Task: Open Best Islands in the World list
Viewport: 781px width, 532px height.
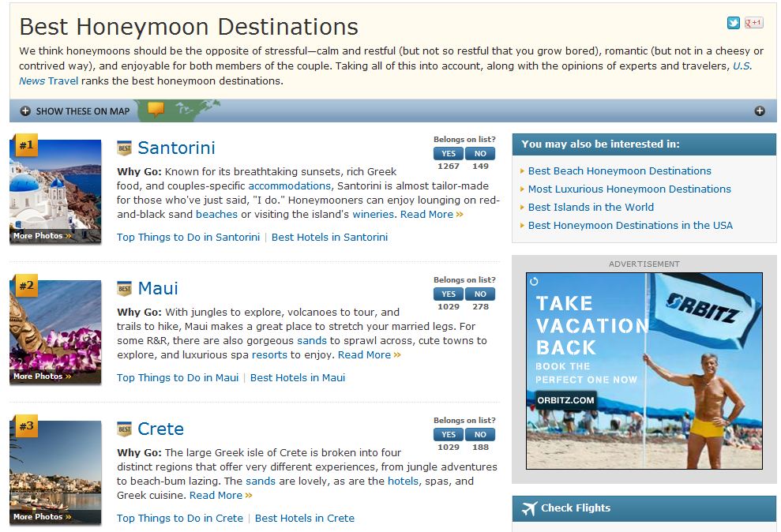Action: pyautogui.click(x=591, y=207)
